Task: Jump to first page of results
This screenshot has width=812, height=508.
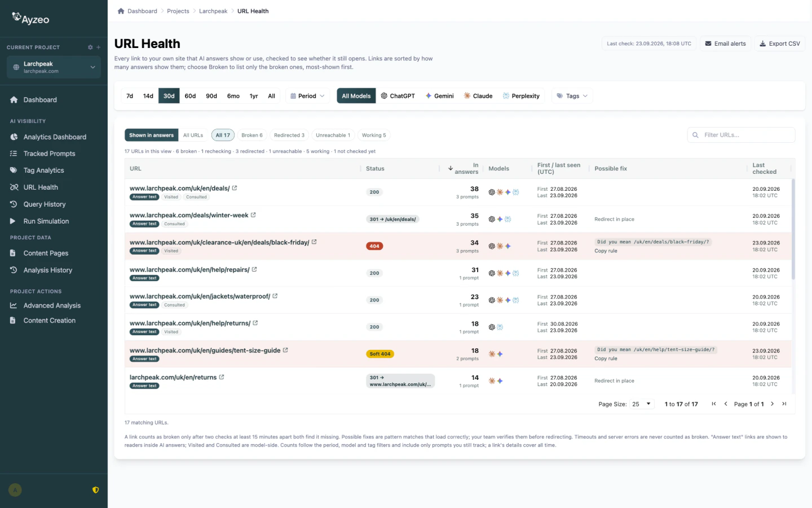Action: point(714,404)
